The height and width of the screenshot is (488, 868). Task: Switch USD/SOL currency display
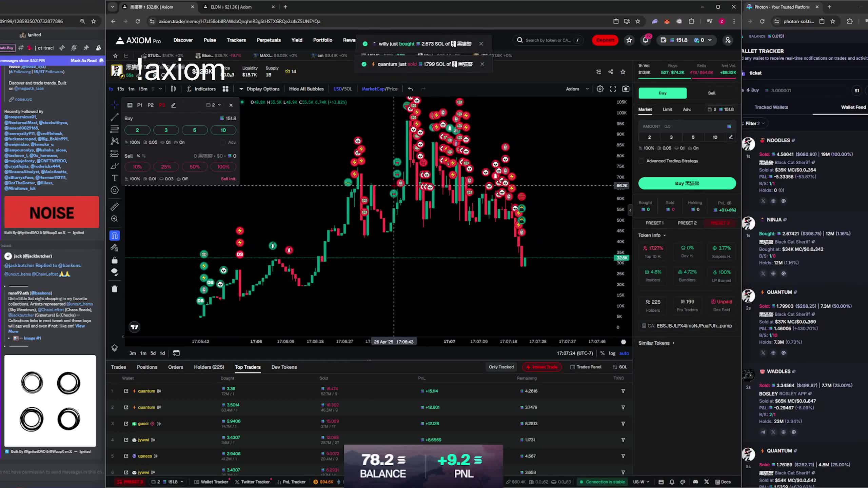point(342,89)
